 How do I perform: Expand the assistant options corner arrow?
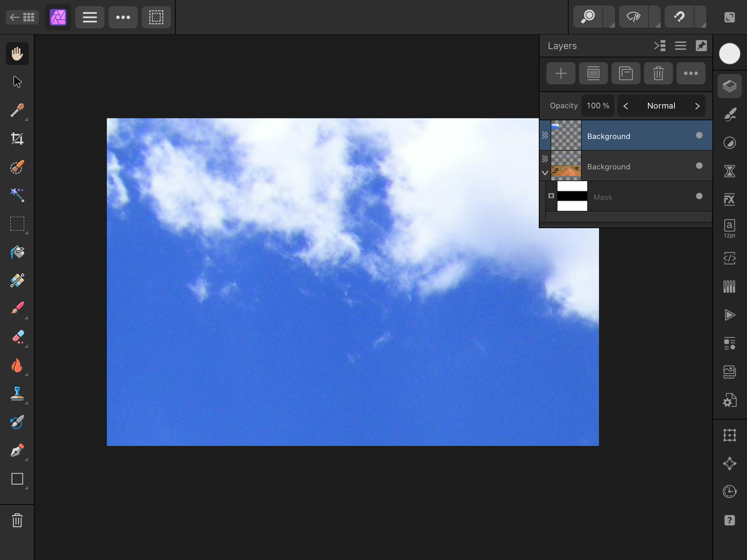pyautogui.click(x=655, y=17)
